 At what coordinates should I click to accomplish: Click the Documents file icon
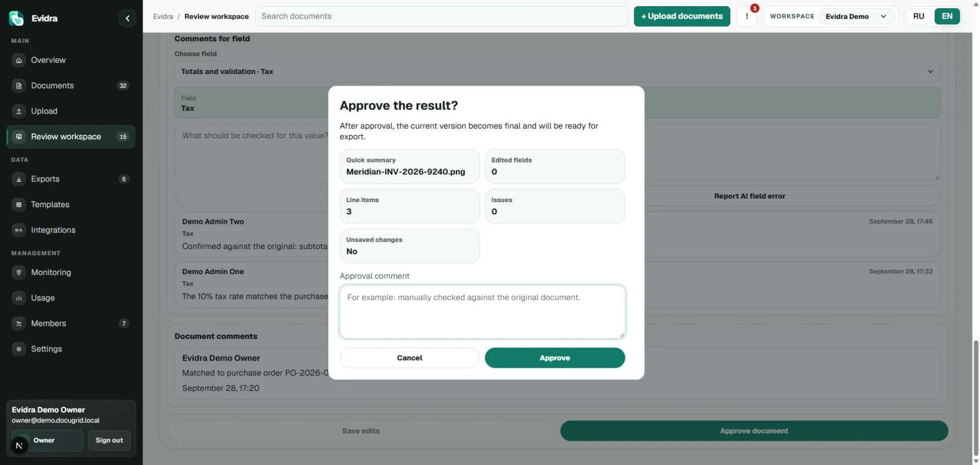click(19, 85)
